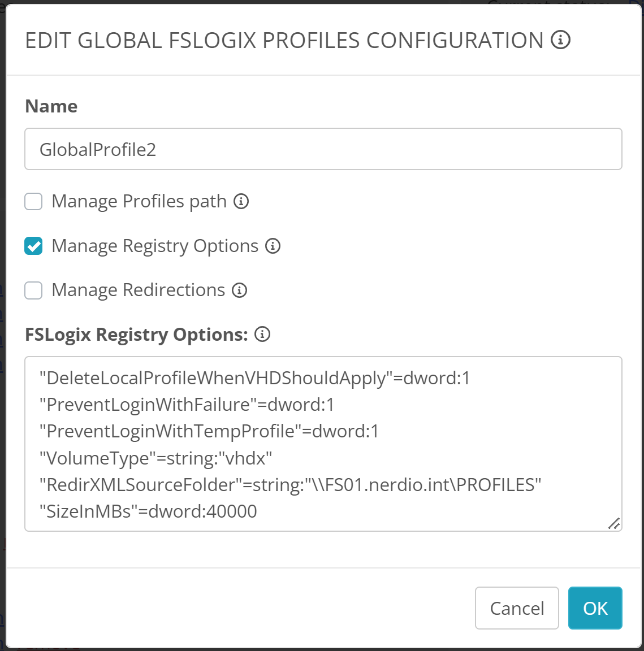Uncheck the Manage Registry Options checkbox
This screenshot has height=651, width=644.
(33, 246)
